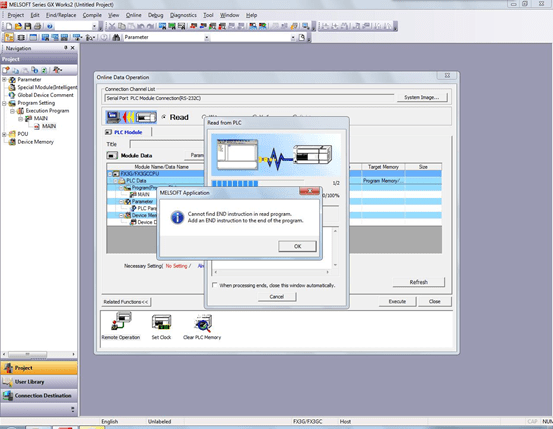Open the dropdown next to the Help icon
The image size is (553, 429).
coord(94,26)
